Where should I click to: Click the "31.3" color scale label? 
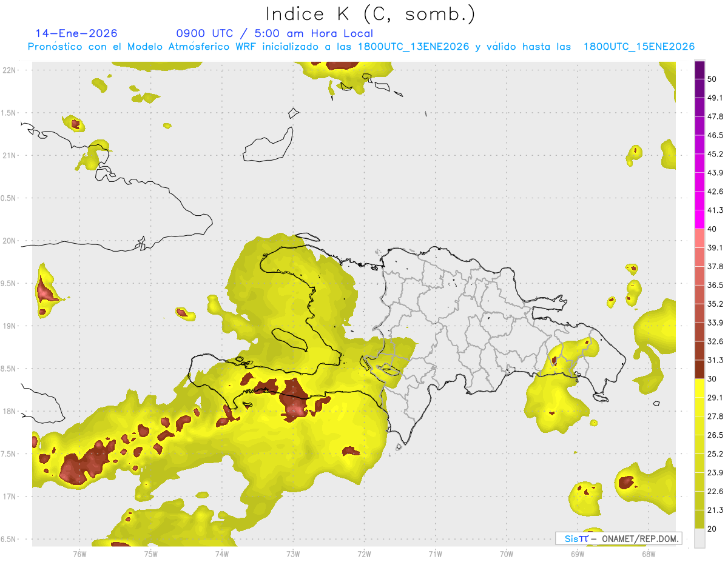pos(715,360)
